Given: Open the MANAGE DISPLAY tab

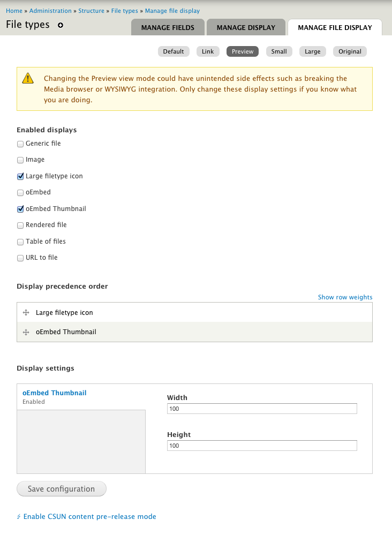Looking at the screenshot, I should pos(246,27).
